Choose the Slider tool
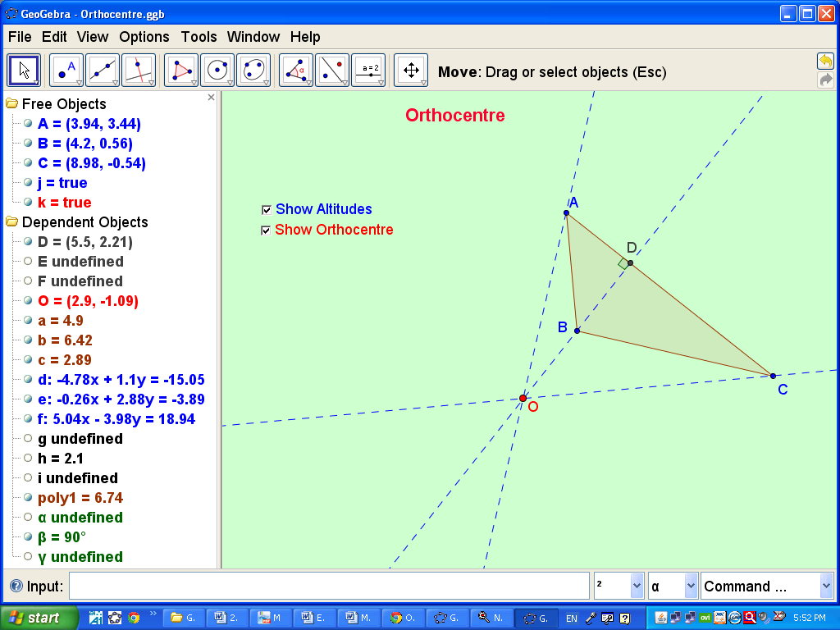The width and height of the screenshot is (840, 630). click(368, 70)
